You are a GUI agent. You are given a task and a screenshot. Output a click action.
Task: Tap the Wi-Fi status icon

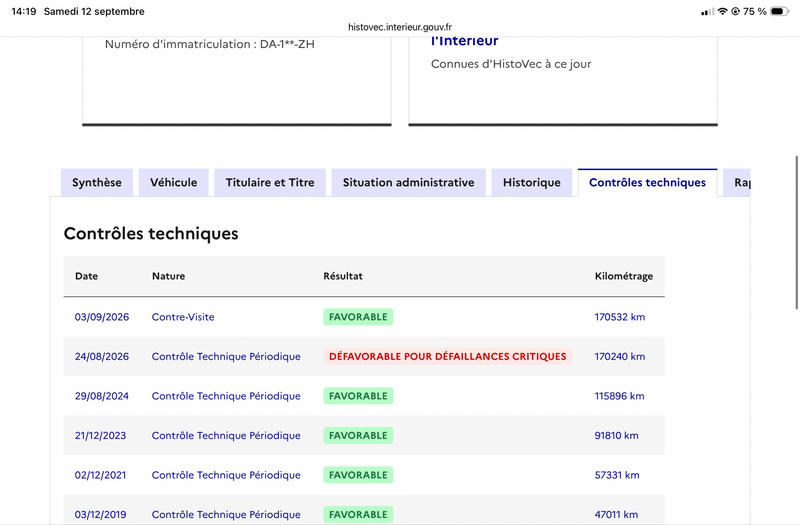(x=722, y=11)
